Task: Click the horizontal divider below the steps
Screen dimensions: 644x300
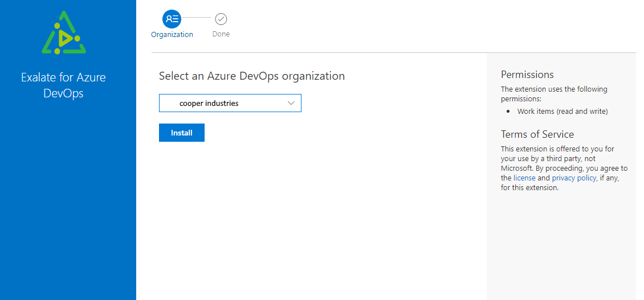Action: [393, 53]
